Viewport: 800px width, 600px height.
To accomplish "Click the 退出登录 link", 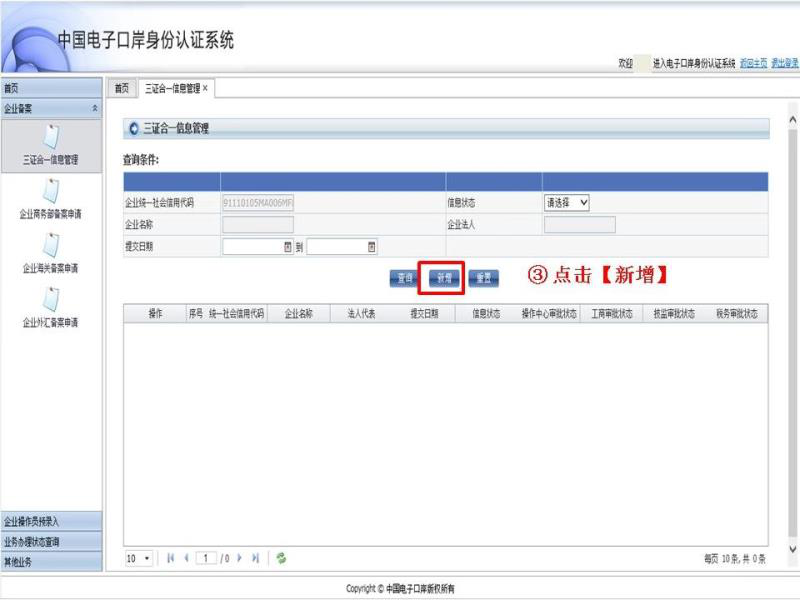I will pos(785,63).
